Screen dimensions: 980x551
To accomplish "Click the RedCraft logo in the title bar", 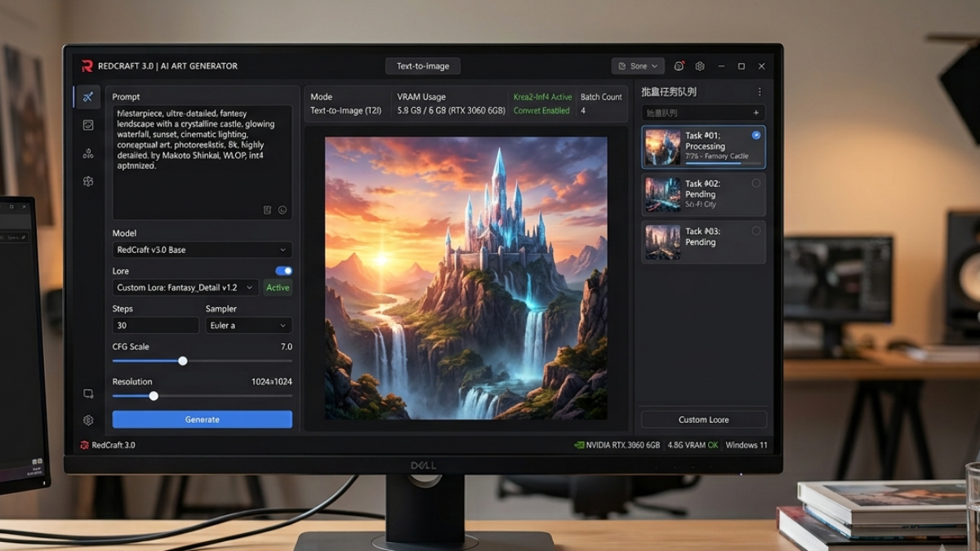I will pyautogui.click(x=87, y=66).
